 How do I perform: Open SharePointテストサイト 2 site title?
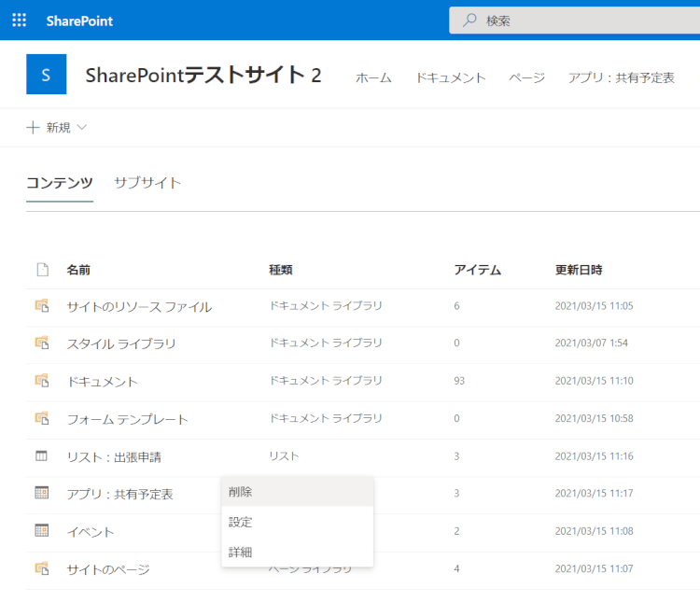tap(203, 75)
